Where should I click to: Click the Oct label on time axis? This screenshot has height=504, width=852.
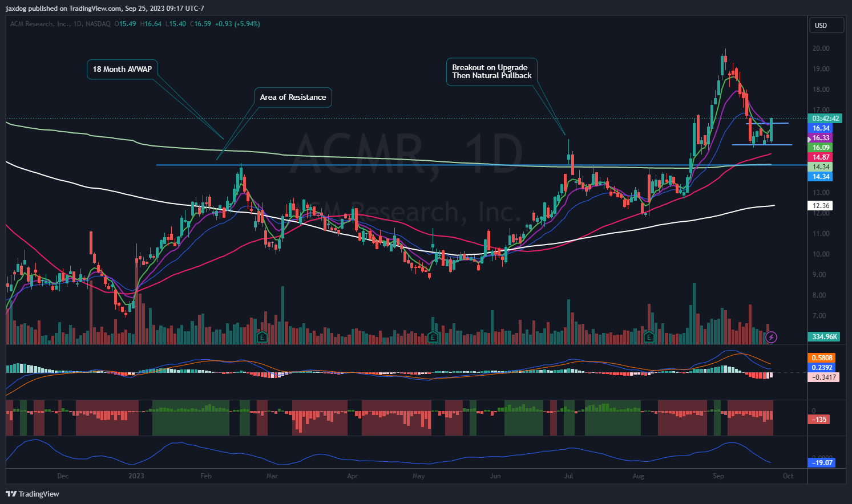(x=788, y=476)
